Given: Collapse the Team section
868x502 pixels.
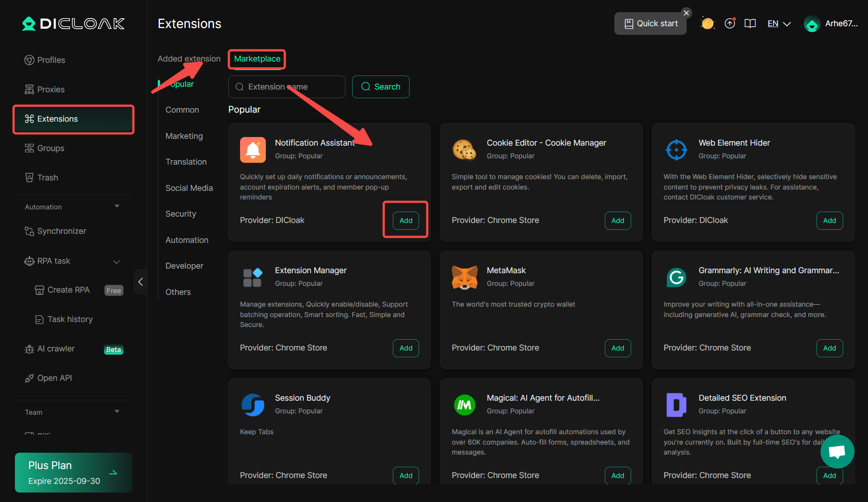Looking at the screenshot, I should pos(117,412).
